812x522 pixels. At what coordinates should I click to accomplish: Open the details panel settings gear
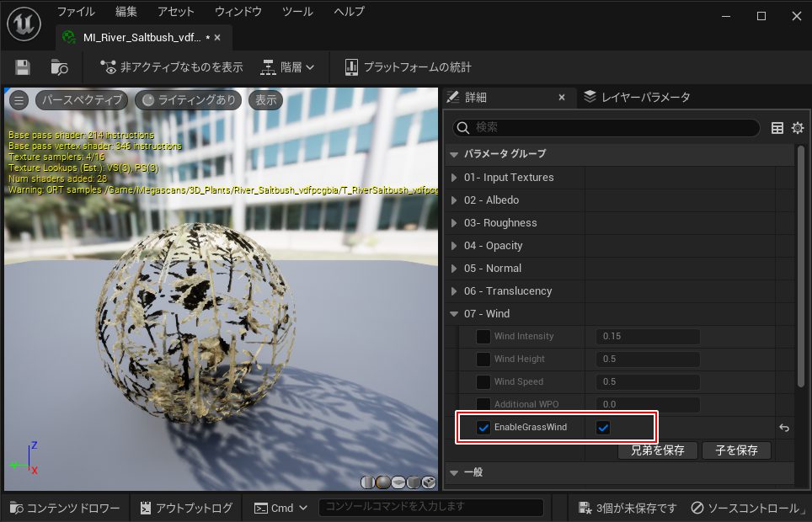click(x=797, y=128)
